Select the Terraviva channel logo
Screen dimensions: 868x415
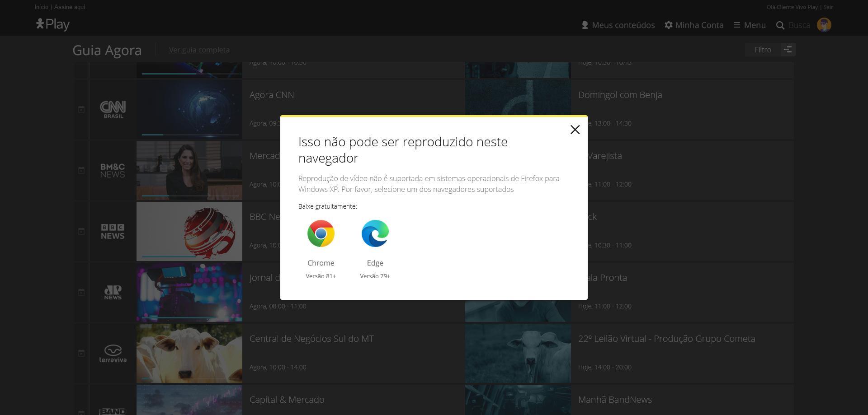113,354
